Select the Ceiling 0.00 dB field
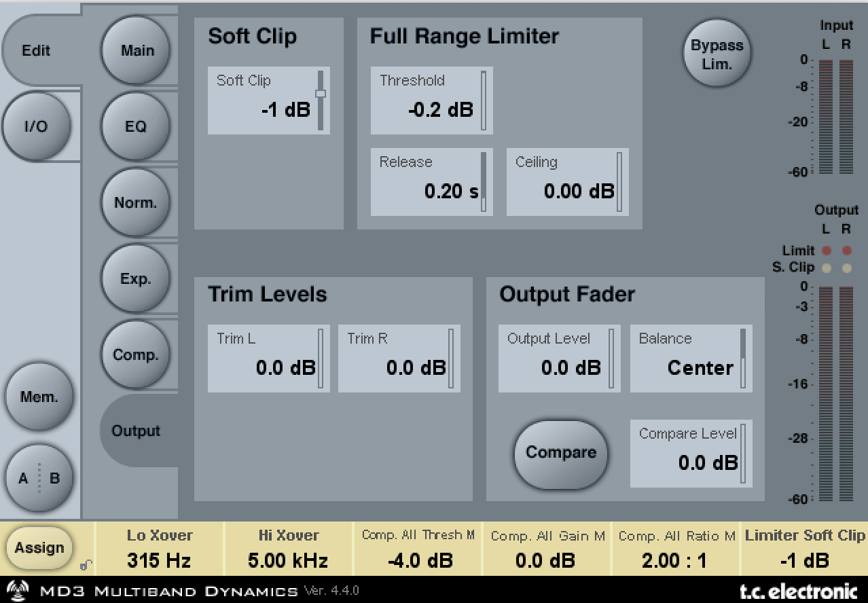This screenshot has width=868, height=603. point(568,182)
